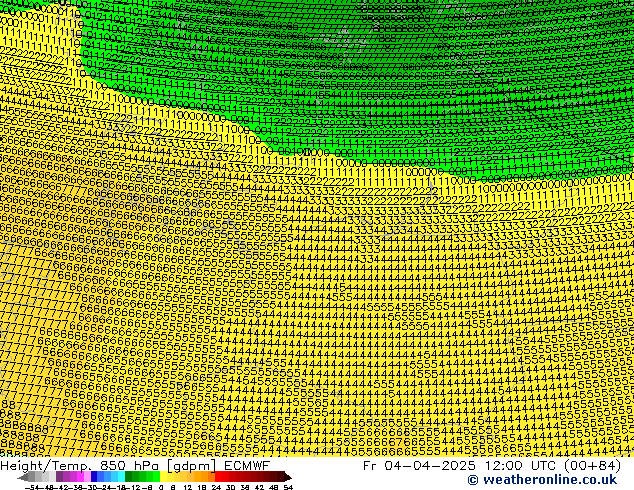
Task: Pick the magenta swatch in the legend
Action: tap(80, 477)
